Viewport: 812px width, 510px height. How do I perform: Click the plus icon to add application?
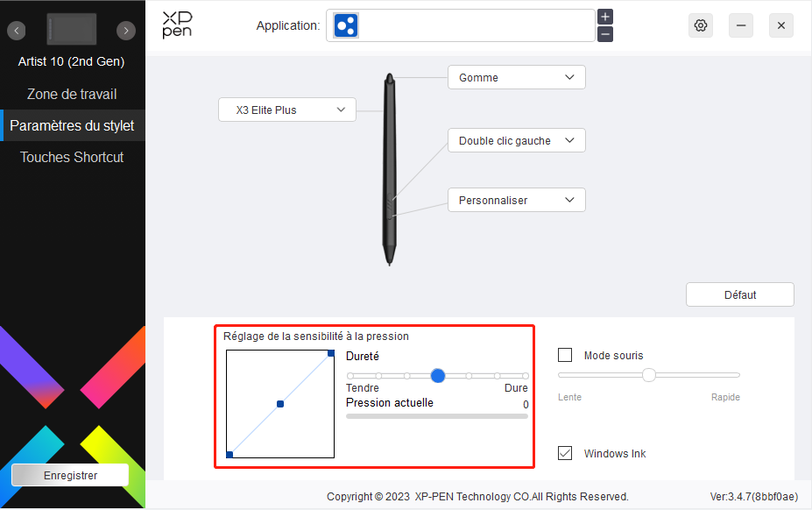click(605, 17)
